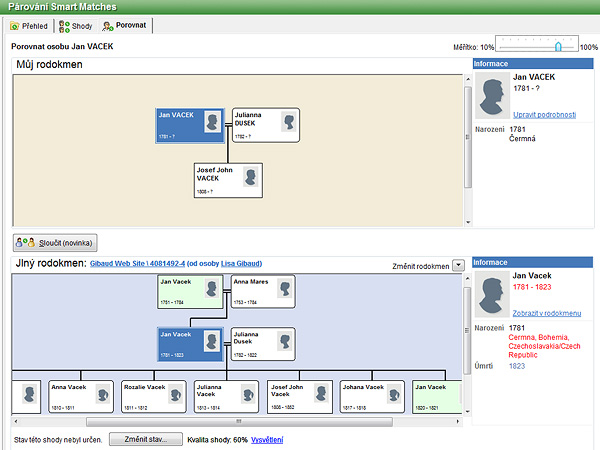Click the vertical scrollbar thumb of my tree

click(468, 137)
